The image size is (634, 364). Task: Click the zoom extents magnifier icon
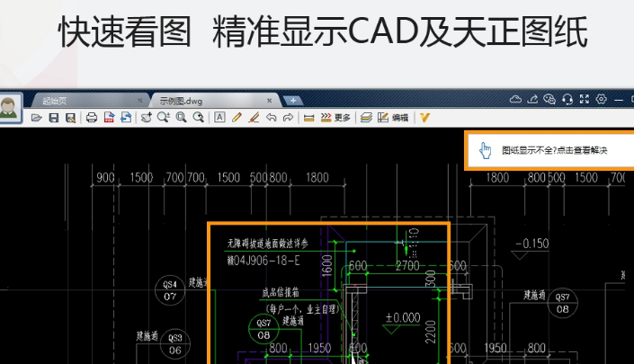pos(198,118)
